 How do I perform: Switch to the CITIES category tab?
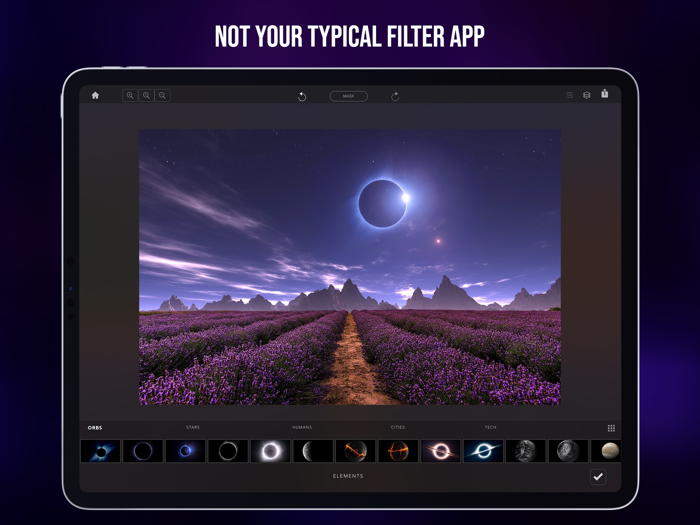(x=398, y=427)
